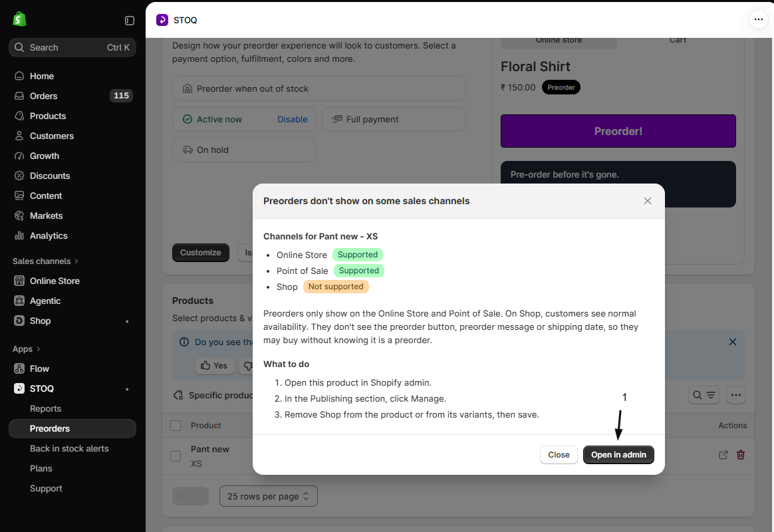
Task: Open the products table three-dot menu
Action: [x=736, y=395]
